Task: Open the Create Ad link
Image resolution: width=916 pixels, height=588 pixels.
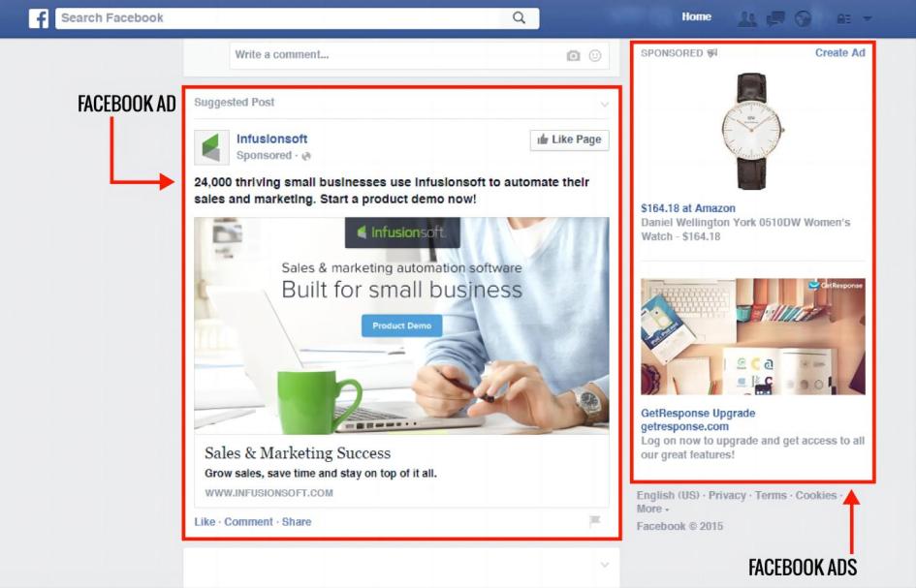Action: (x=840, y=52)
